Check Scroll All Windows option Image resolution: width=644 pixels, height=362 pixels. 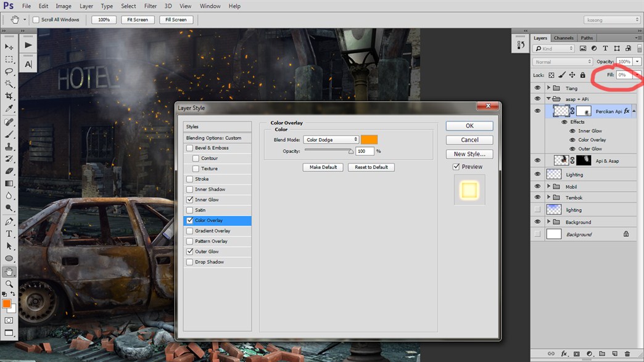click(x=36, y=20)
